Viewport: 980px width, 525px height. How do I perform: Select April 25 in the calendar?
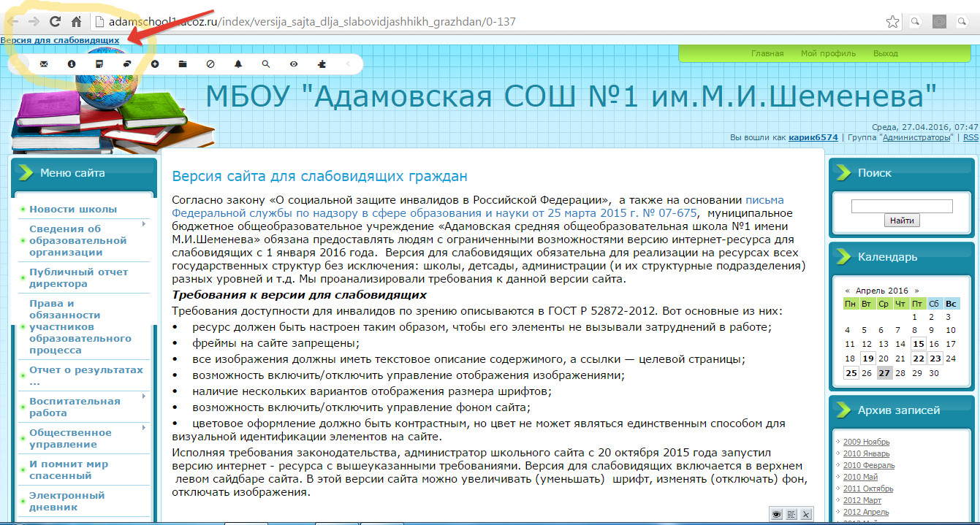tap(851, 373)
